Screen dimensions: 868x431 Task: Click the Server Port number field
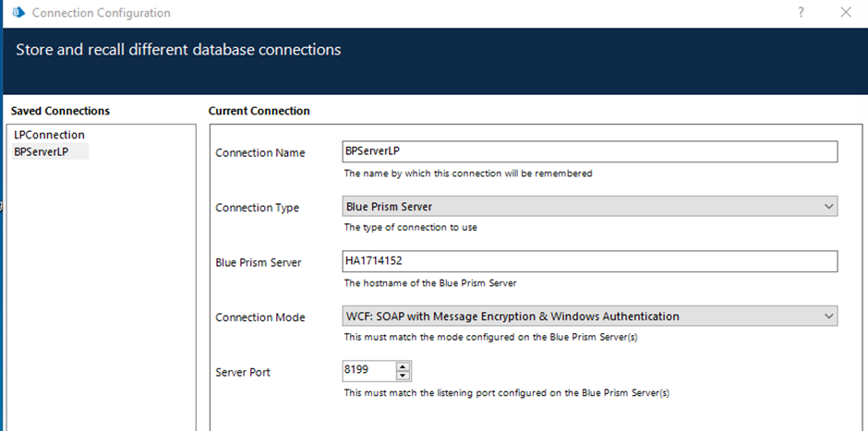coord(369,371)
